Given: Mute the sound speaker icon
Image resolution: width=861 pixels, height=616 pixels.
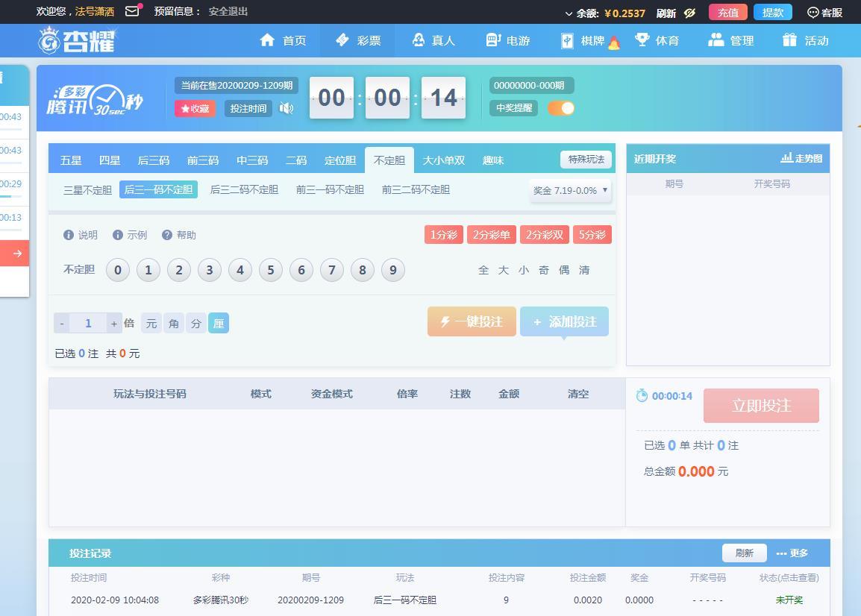Looking at the screenshot, I should 286,108.
